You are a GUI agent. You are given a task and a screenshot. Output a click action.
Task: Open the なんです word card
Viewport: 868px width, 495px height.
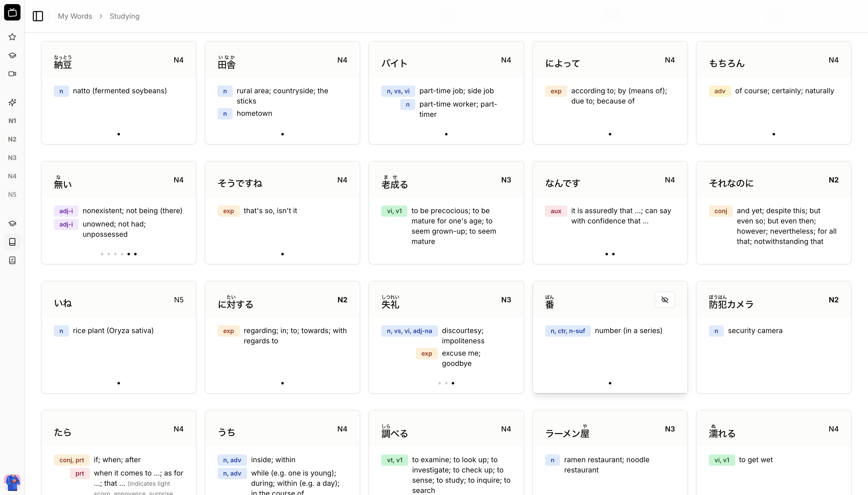610,212
